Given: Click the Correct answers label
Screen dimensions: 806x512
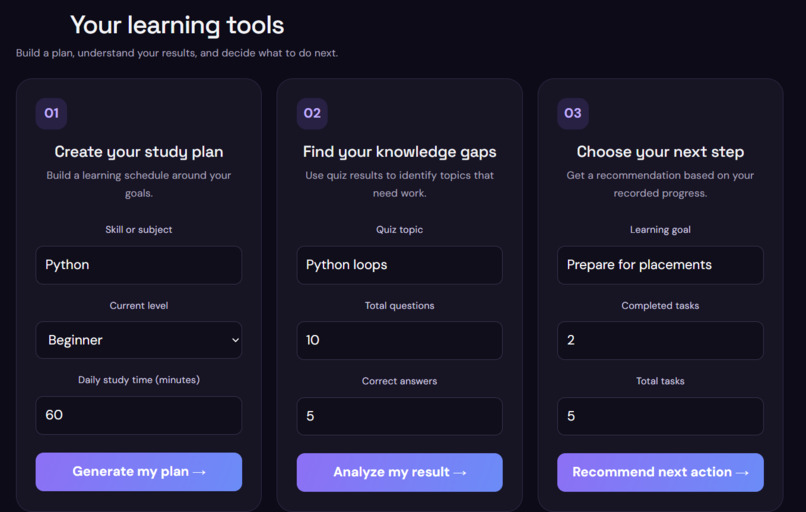Looking at the screenshot, I should [x=399, y=381].
